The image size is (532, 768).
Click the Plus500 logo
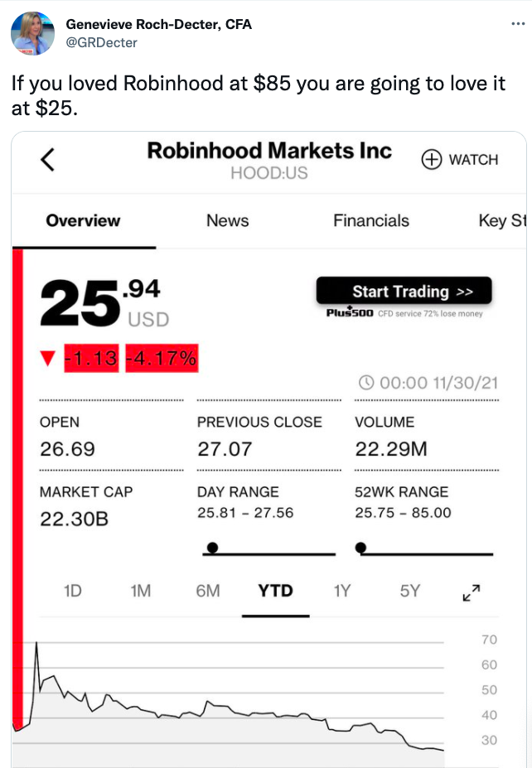(350, 313)
